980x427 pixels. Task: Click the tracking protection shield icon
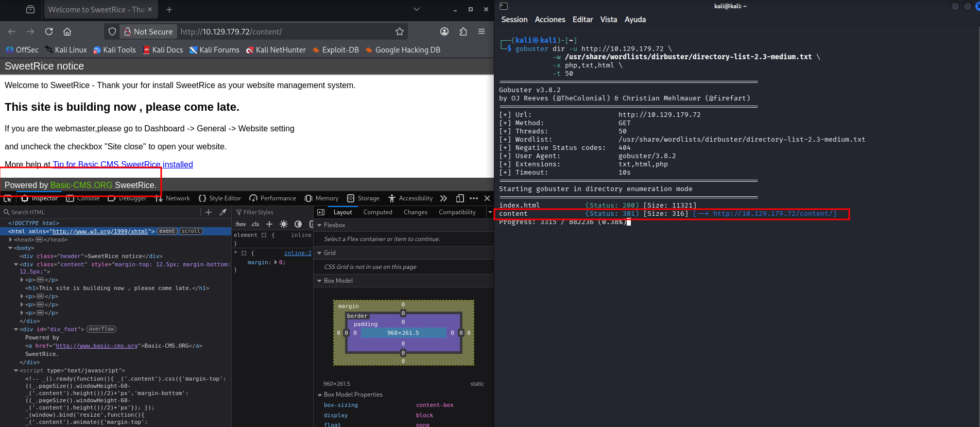coord(112,31)
